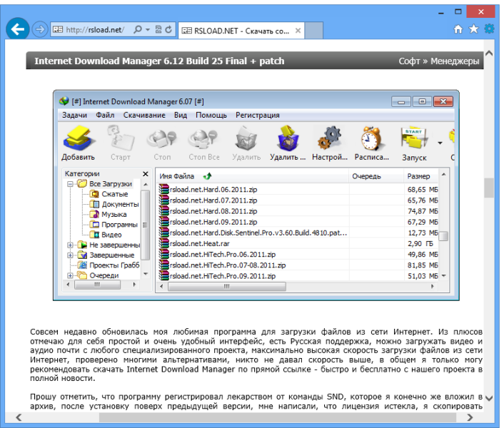Click the page scroll-right arrow
Image resolution: width=504 pixels, height=428 pixels.
(470, 417)
